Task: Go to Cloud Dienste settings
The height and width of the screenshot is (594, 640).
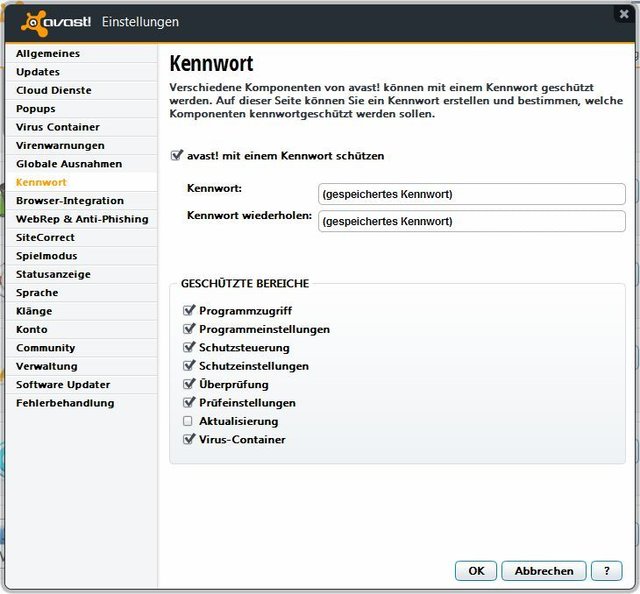Action: (53, 90)
